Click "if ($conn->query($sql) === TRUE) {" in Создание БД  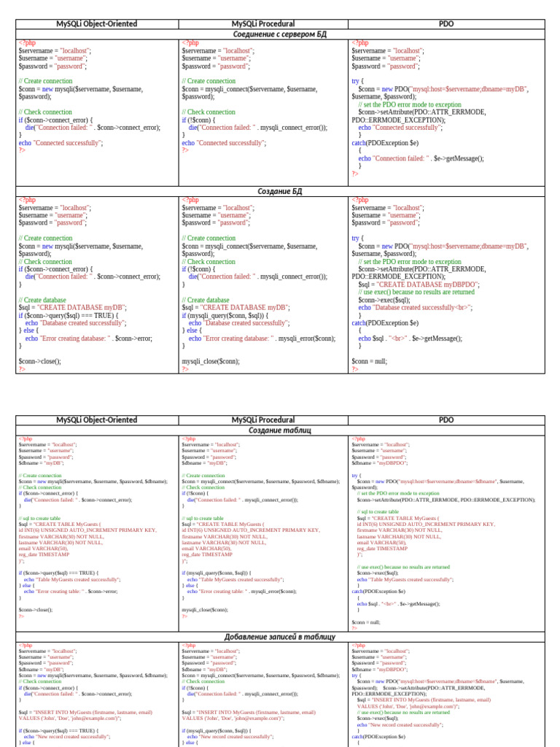click(x=68, y=315)
